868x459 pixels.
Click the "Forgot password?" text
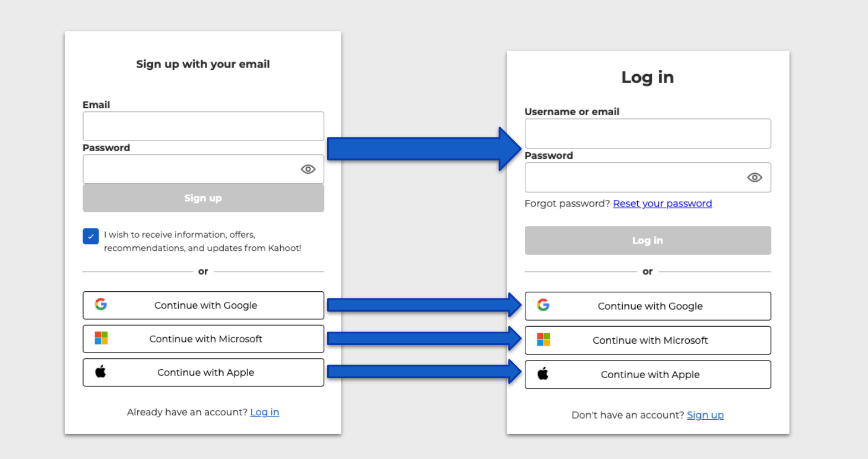tap(567, 203)
